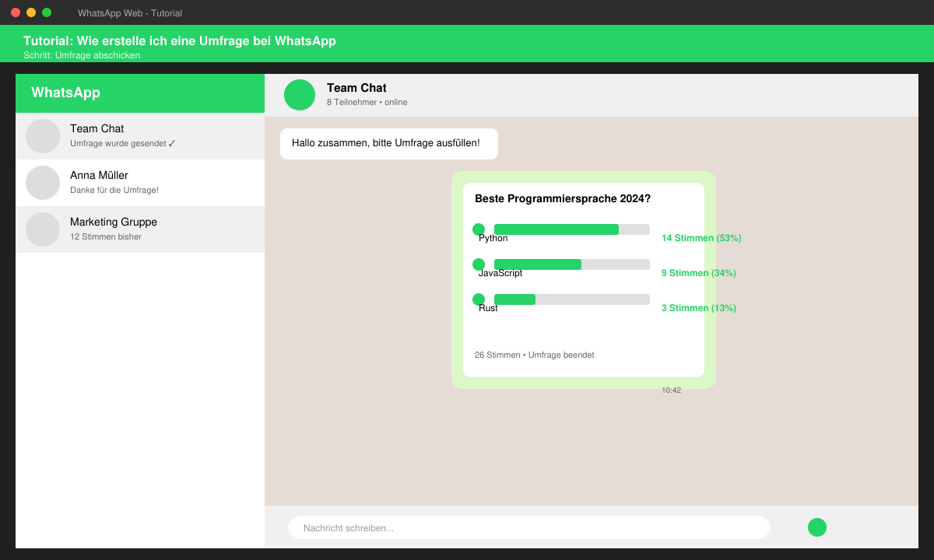Viewport: 934px width, 560px height.
Task: Focus the Nachricht schreiben input field
Action: [529, 527]
